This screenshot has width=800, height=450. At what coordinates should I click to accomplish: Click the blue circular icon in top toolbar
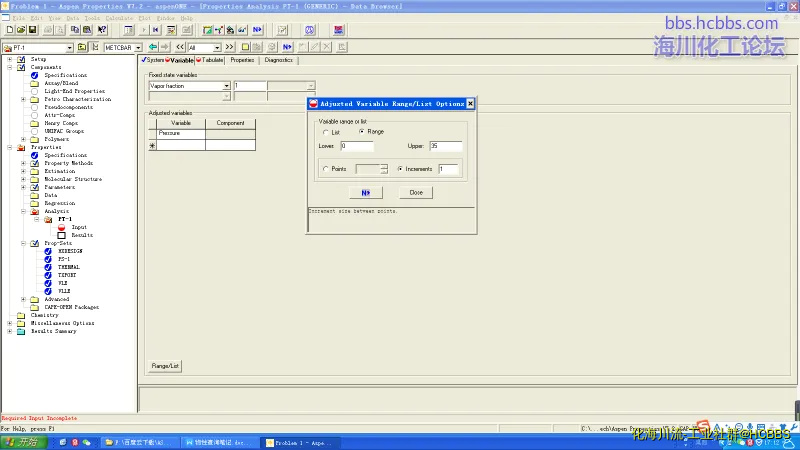coord(309,30)
